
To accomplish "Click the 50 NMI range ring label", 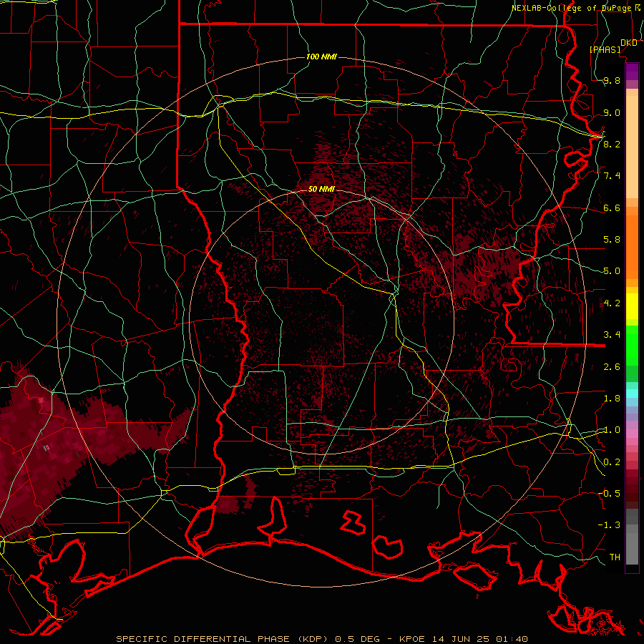I will [x=321, y=189].
